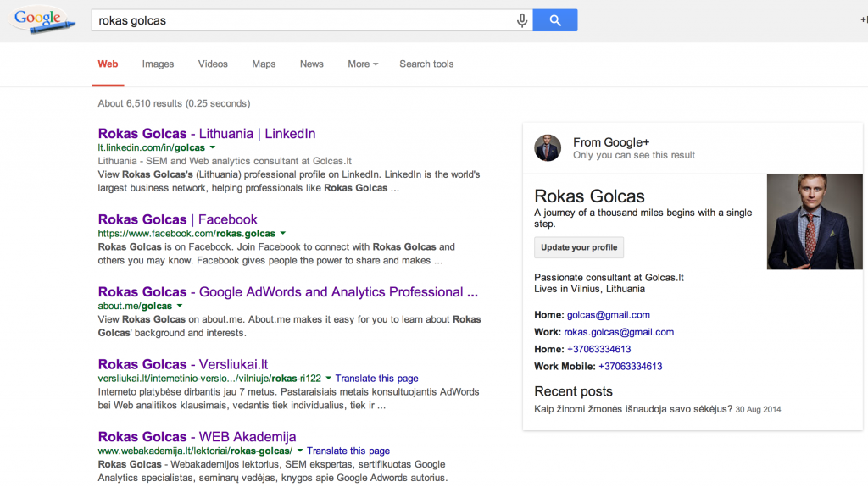Click Translate this page for Versliukai.lt

376,379
